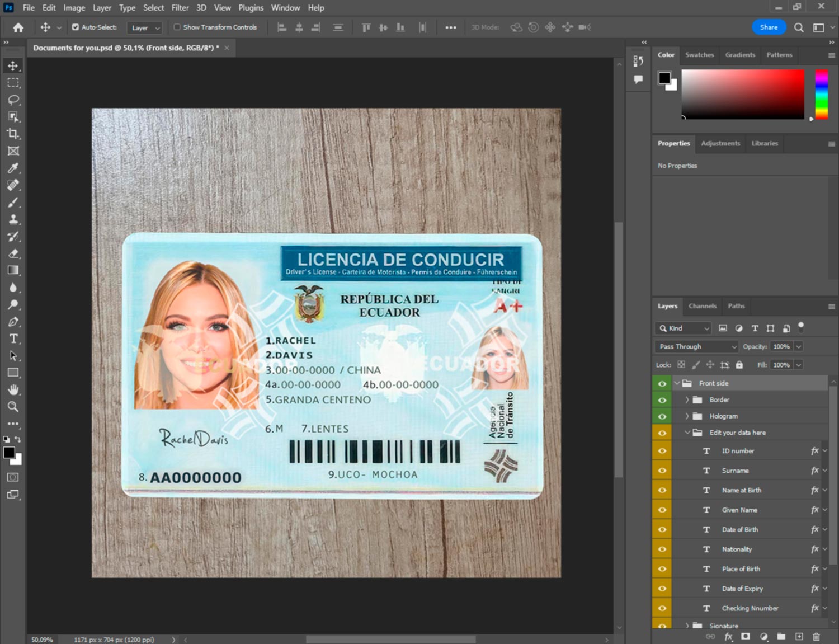Expand the Border layer group
Image resolution: width=839 pixels, height=644 pixels.
[x=687, y=400]
